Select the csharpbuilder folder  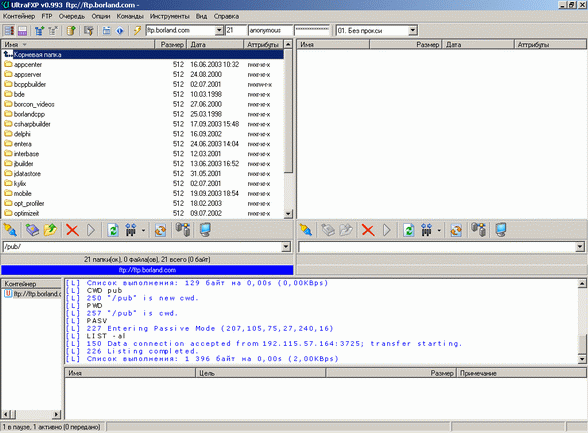[32, 124]
